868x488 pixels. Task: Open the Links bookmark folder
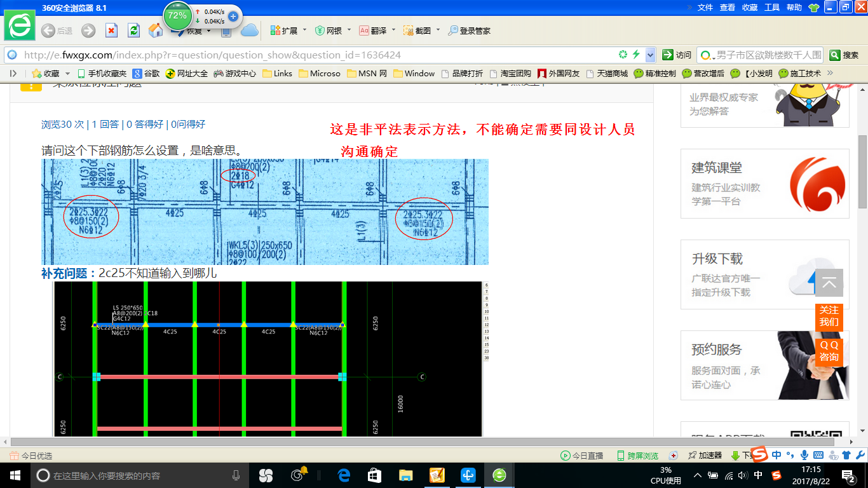(x=277, y=74)
